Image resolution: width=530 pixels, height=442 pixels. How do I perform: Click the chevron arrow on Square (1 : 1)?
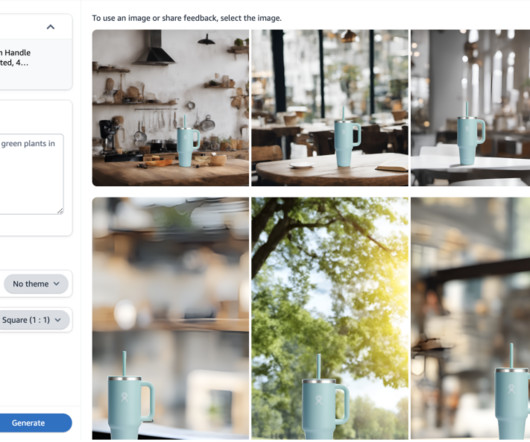tap(58, 320)
